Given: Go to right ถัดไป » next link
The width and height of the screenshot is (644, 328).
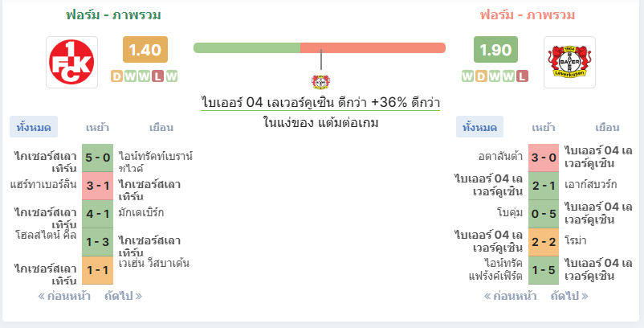Looking at the screenshot, I should click(x=569, y=296).
